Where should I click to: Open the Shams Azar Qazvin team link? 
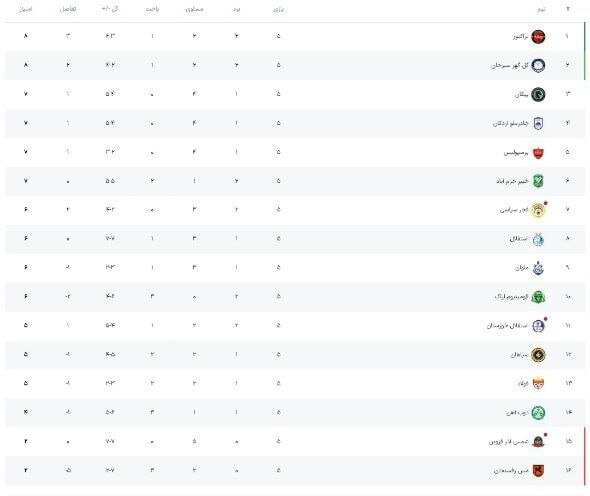508,441
